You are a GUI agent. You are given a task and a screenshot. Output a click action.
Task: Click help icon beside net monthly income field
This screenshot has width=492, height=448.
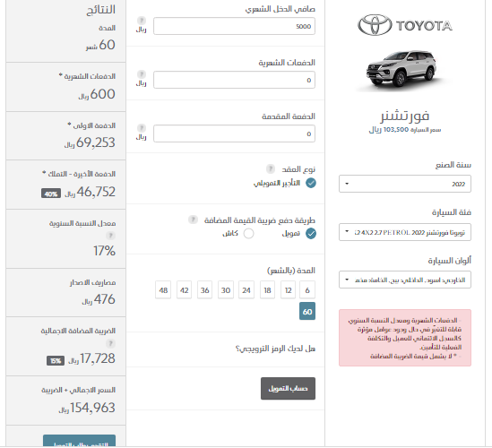coord(142,21)
